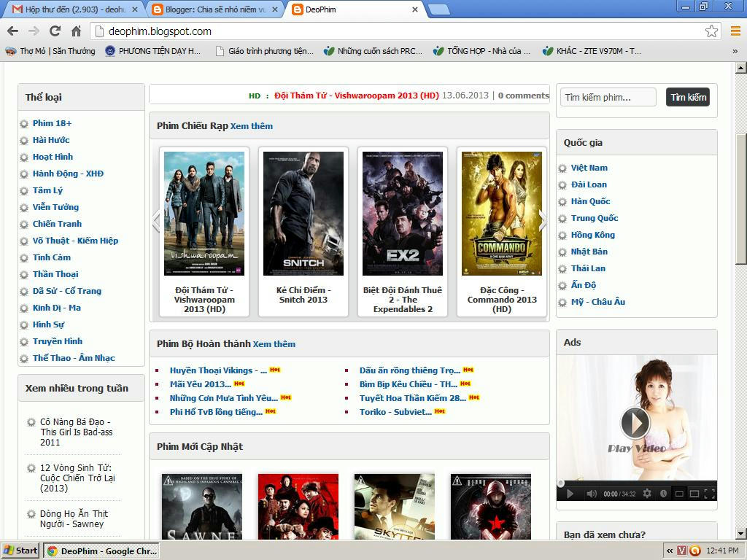Close the DeoPhim tab
Screen dimensions: 747x560
coord(415,9)
